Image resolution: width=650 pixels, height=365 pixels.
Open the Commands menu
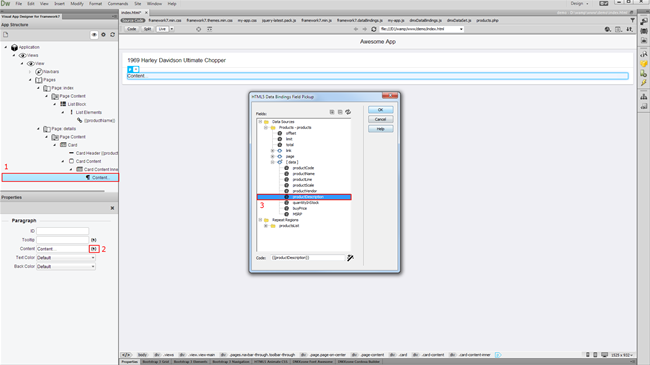[118, 4]
